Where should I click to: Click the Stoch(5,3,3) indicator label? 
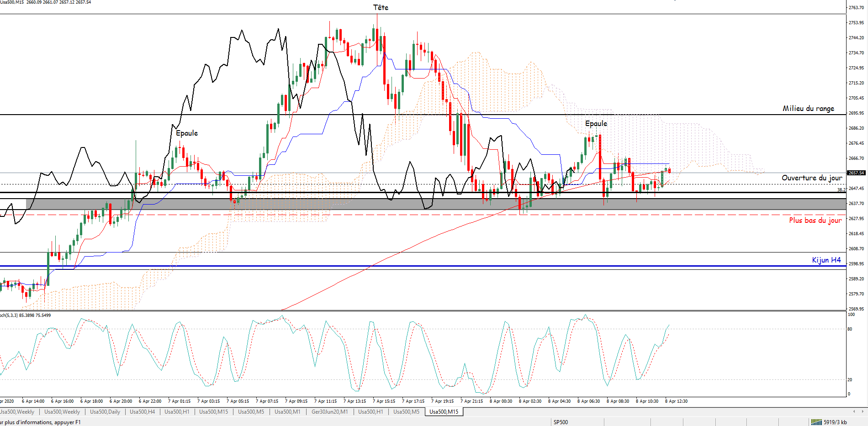tap(25, 315)
